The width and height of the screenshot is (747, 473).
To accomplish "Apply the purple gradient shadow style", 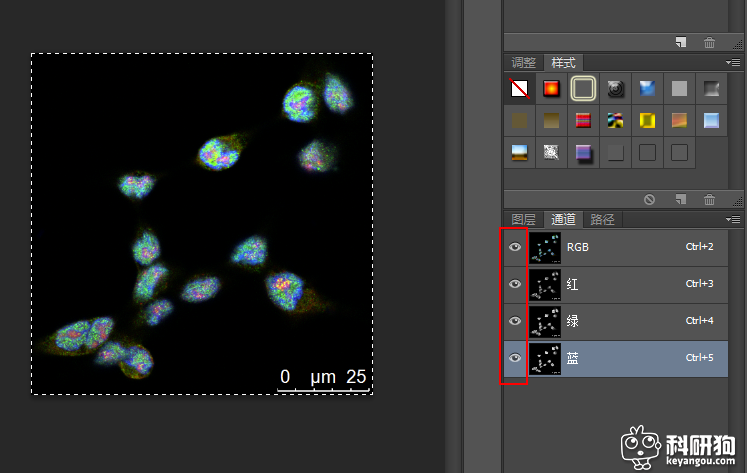I will tap(583, 152).
